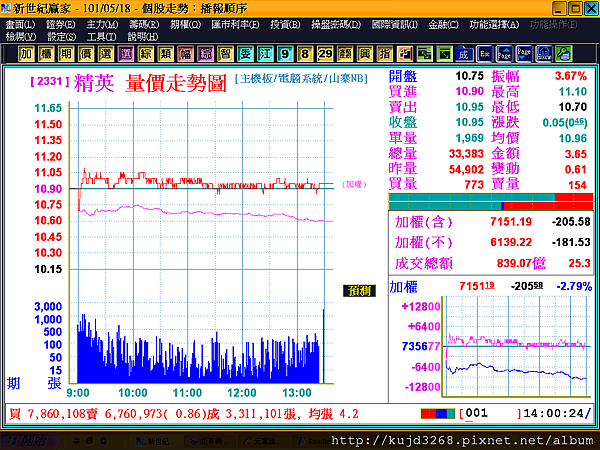600x450 pixels.
Task: Click the purple 選 toolbar button
Action: (x=126, y=54)
